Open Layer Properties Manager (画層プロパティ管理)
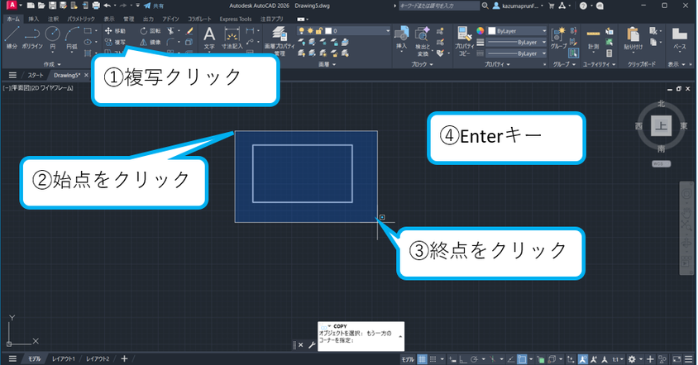Image resolution: width=698 pixels, height=365 pixels. coord(279,40)
